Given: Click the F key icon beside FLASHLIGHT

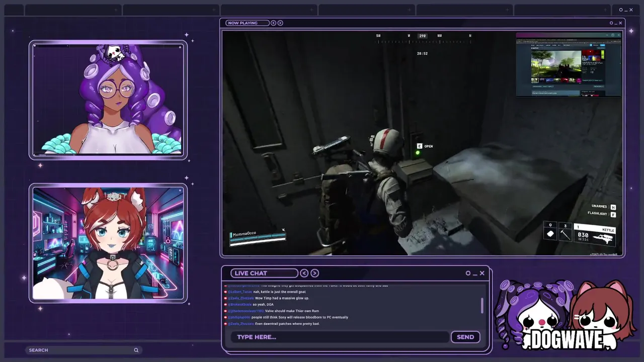Looking at the screenshot, I should (613, 214).
